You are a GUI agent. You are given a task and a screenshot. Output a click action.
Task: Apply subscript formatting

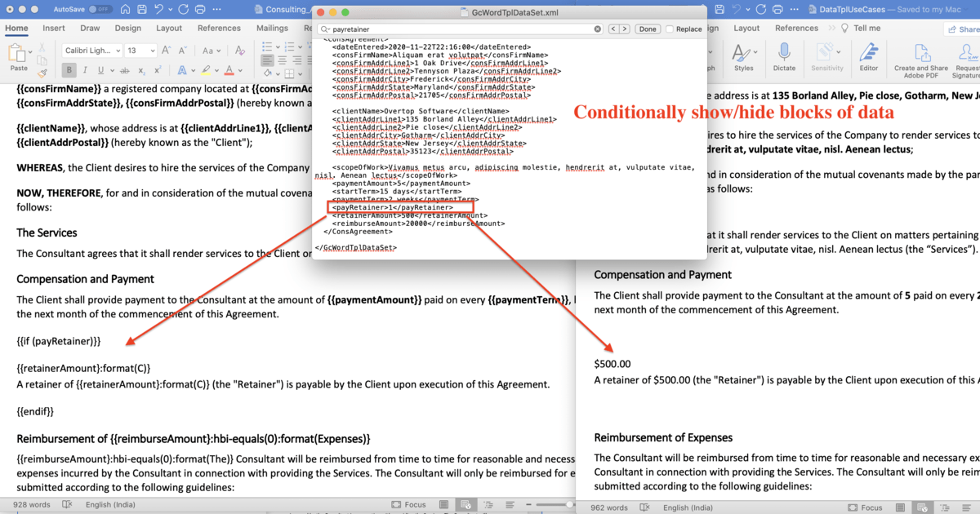[x=141, y=70]
